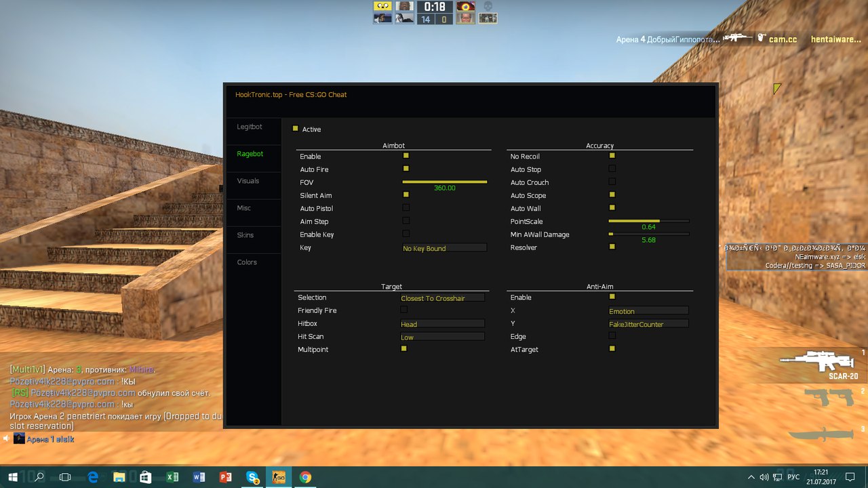Viewport: 868px width, 488px height.
Task: Open Skype from the taskbar
Action: [252, 477]
